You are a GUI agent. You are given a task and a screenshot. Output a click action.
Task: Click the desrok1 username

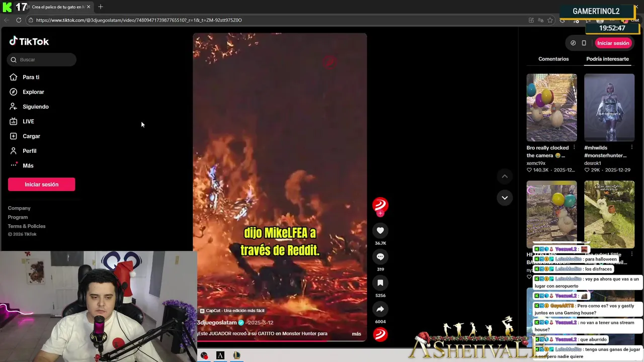click(593, 163)
